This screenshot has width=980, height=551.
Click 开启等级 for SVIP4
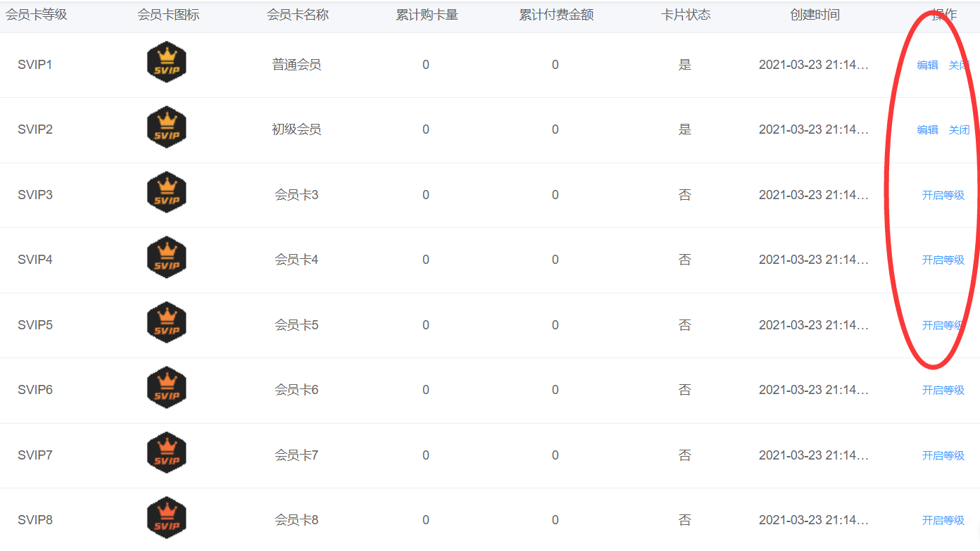943,260
